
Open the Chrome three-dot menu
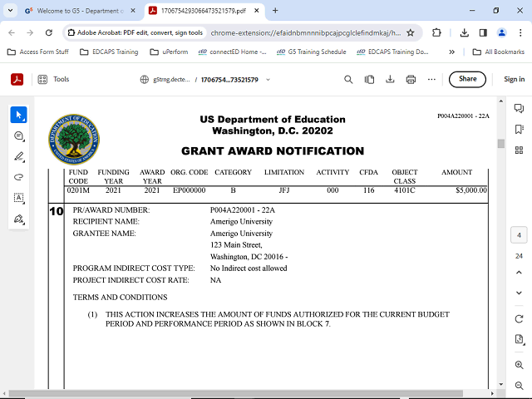pyautogui.click(x=520, y=32)
